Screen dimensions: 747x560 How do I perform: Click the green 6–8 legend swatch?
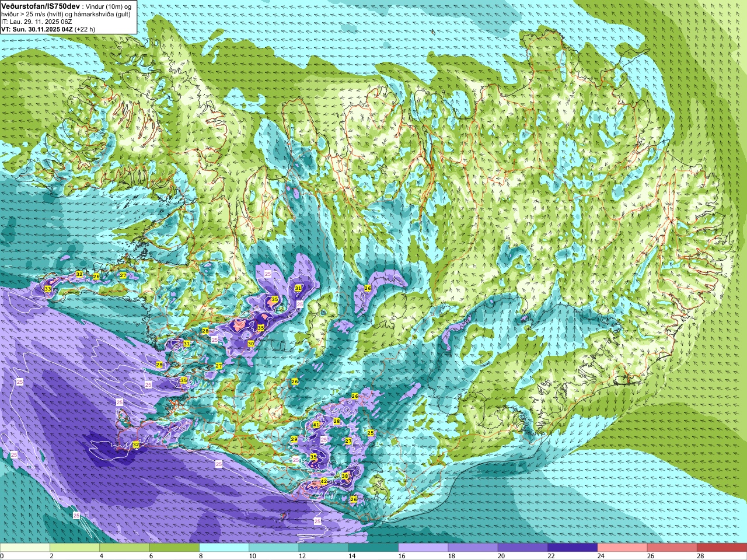pos(174,548)
